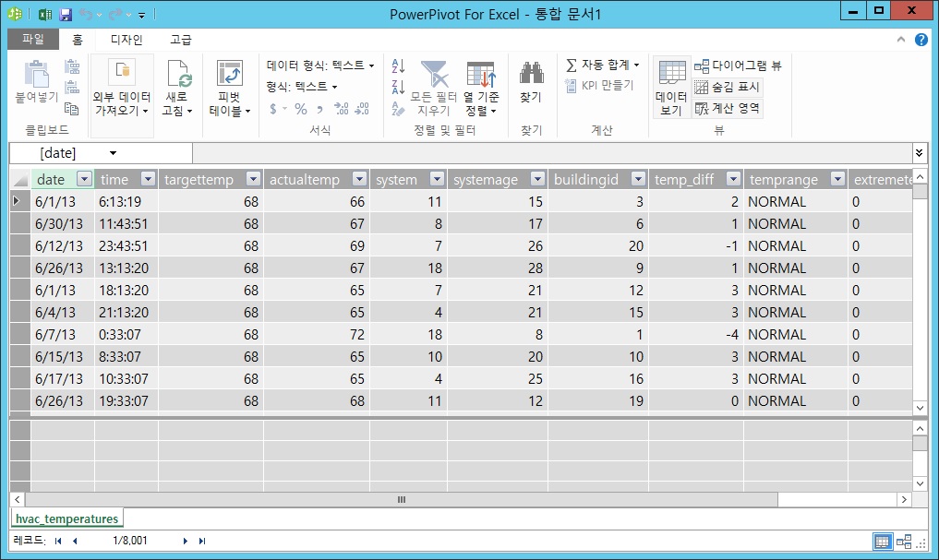Screen dimensions: 939x560
Task: Sort column A to Z ascending
Action: 398,66
